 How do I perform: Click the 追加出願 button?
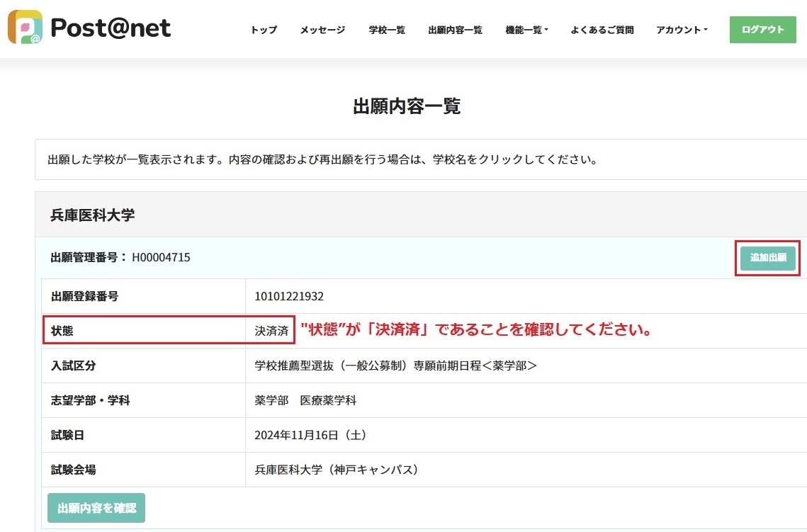768,258
